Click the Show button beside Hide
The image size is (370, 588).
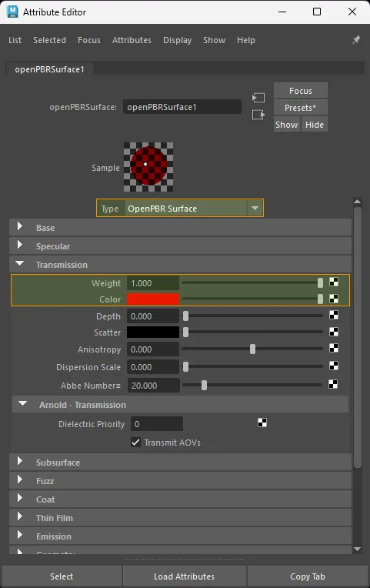[287, 125]
